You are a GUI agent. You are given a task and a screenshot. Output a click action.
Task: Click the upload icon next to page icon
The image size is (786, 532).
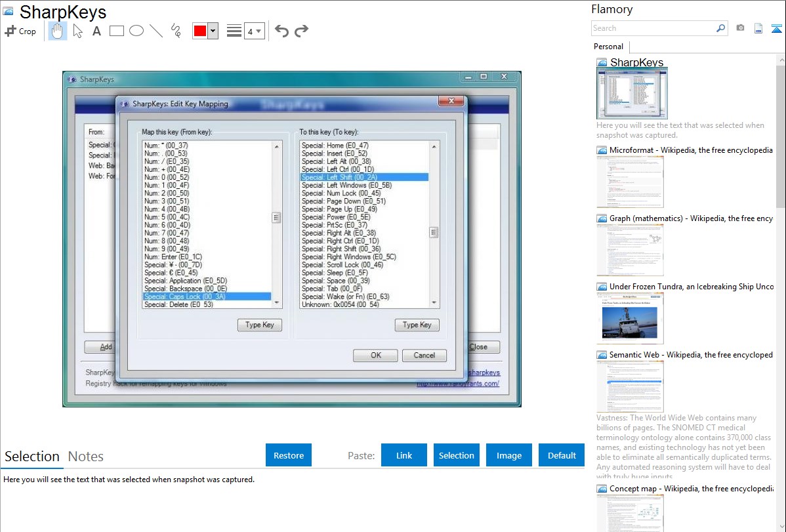click(776, 28)
